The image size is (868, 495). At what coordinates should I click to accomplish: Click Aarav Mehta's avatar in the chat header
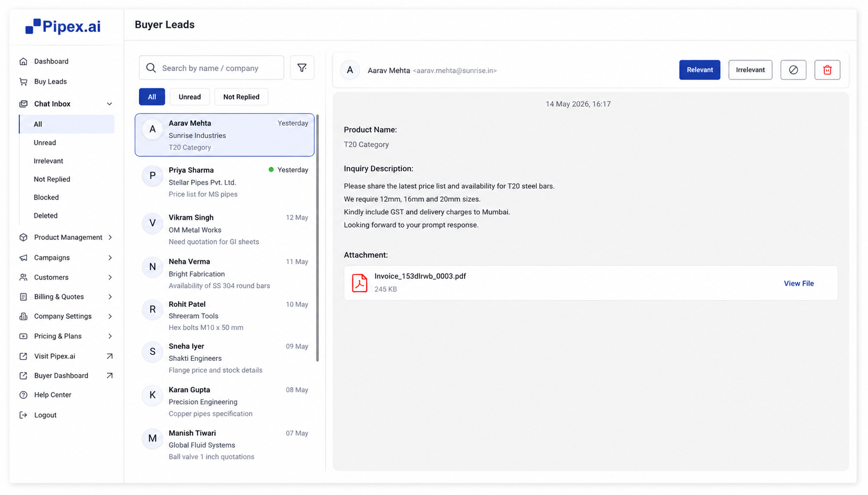350,70
